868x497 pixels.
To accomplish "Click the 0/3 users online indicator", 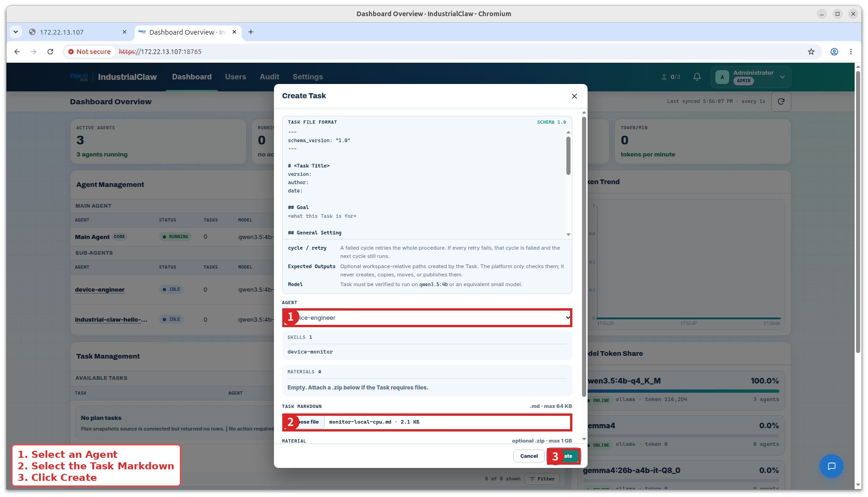I will 671,77.
